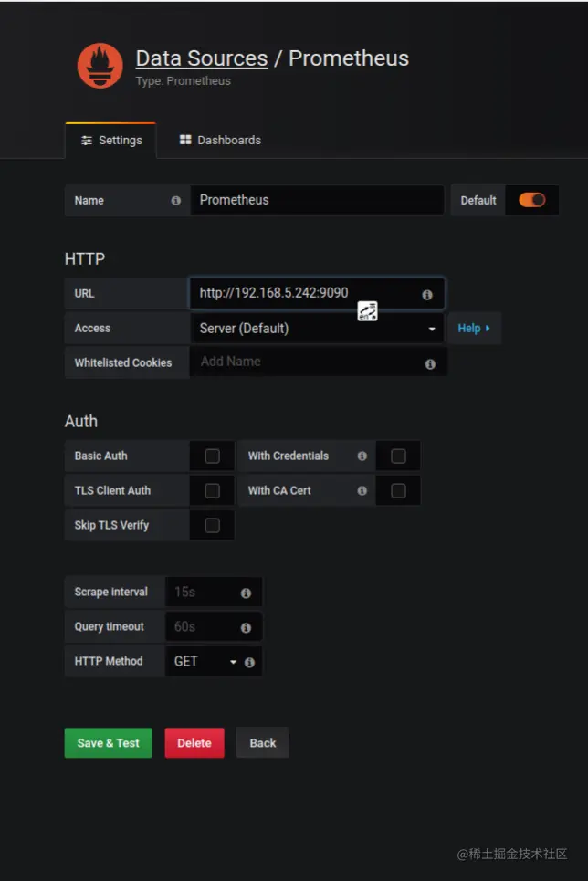Viewport: 588px width, 881px height.
Task: Click the Save & Test button
Action: 108,743
